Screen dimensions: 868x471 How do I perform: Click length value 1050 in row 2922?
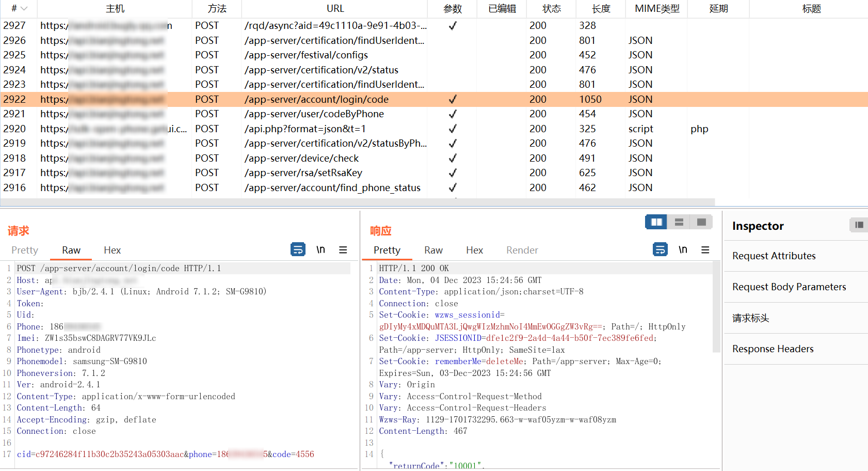pos(590,99)
